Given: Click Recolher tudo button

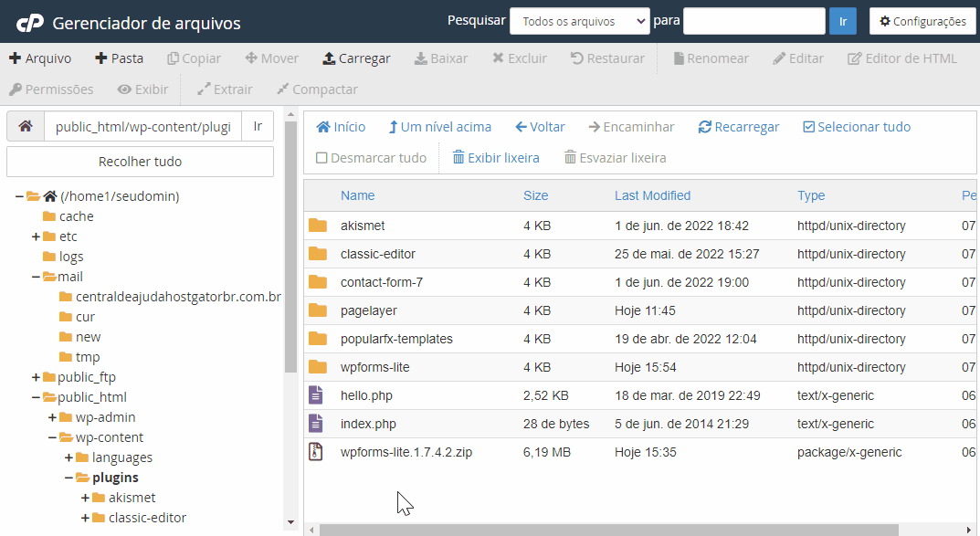Looking at the screenshot, I should coord(140,162).
